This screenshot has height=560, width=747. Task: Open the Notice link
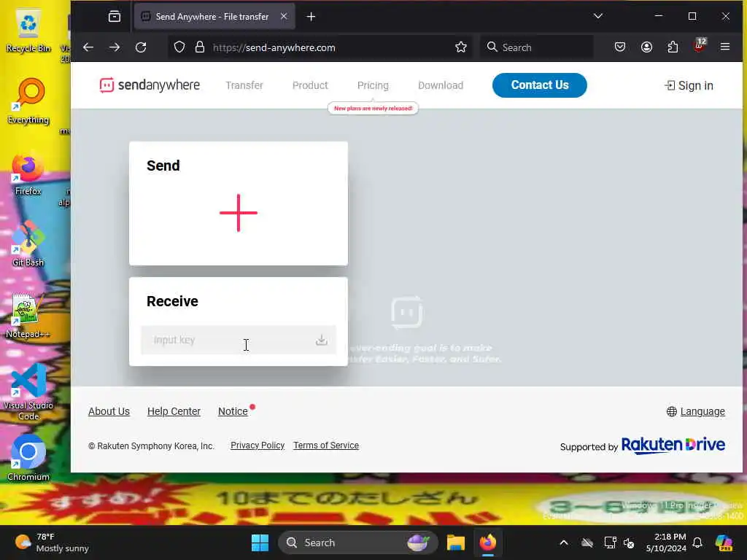[233, 411]
